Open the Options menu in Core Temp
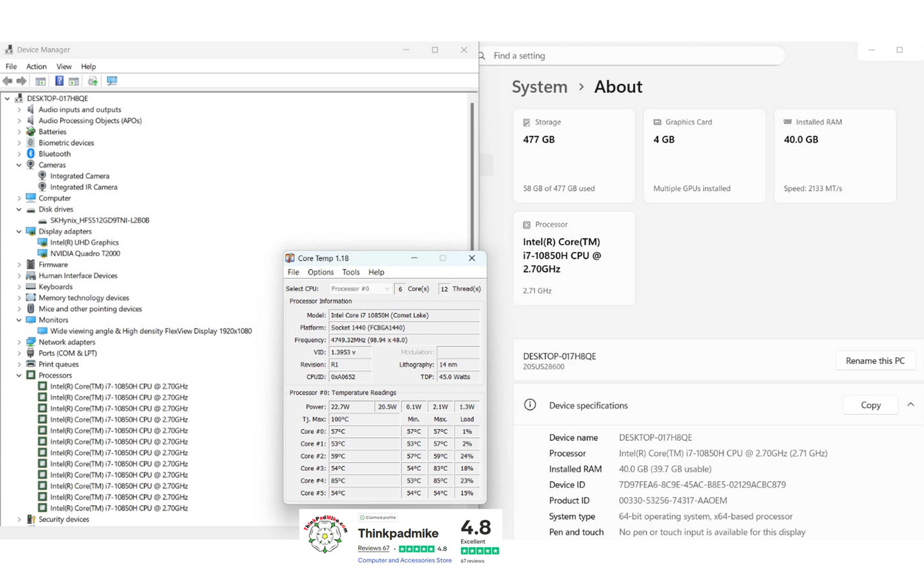This screenshot has width=924, height=581. (320, 273)
